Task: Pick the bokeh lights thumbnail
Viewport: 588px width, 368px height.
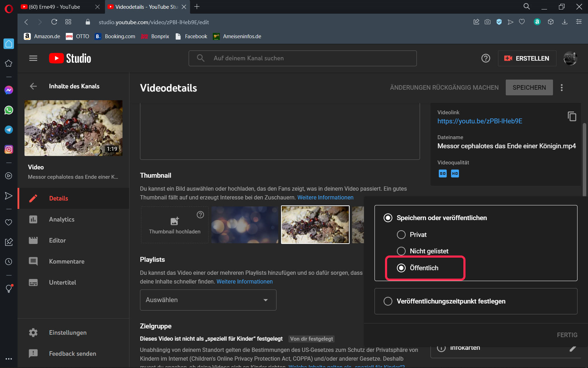Action: click(245, 225)
